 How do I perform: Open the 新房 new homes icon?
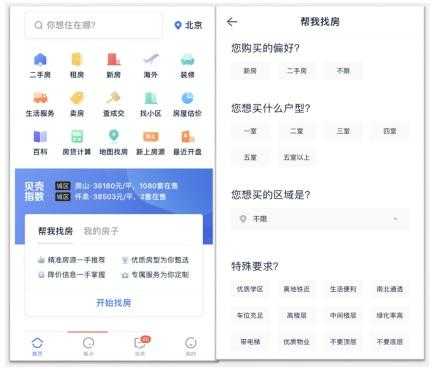(x=114, y=60)
